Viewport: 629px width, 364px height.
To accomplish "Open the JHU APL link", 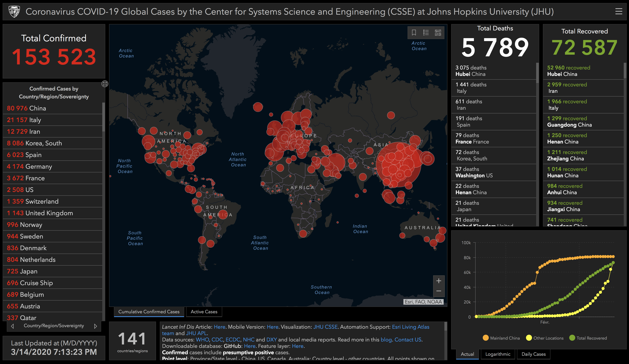I will pyautogui.click(x=197, y=333).
